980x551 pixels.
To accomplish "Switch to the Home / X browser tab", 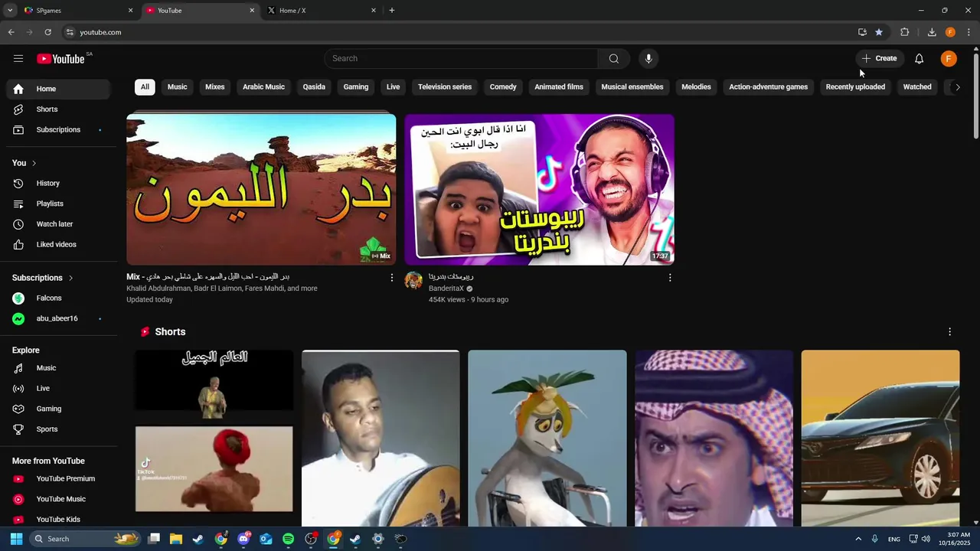I will click(320, 11).
